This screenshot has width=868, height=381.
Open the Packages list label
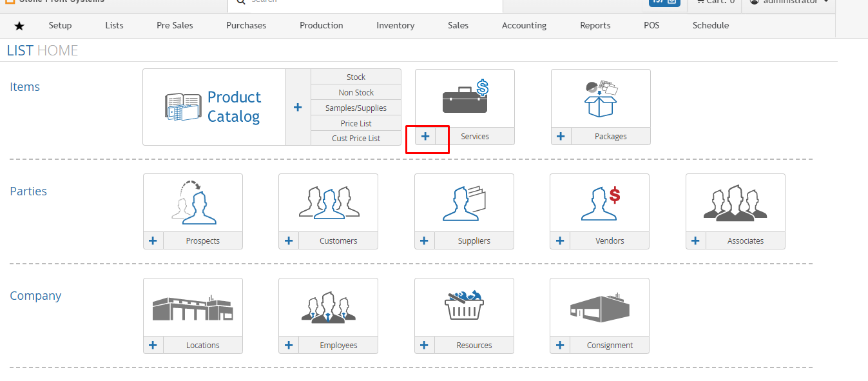click(611, 136)
